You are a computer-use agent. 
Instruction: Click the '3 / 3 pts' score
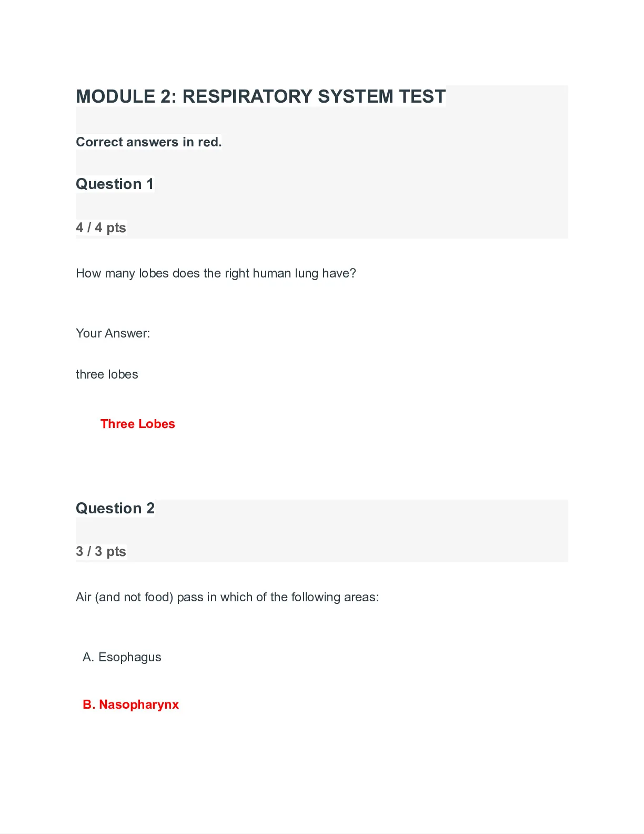(101, 551)
